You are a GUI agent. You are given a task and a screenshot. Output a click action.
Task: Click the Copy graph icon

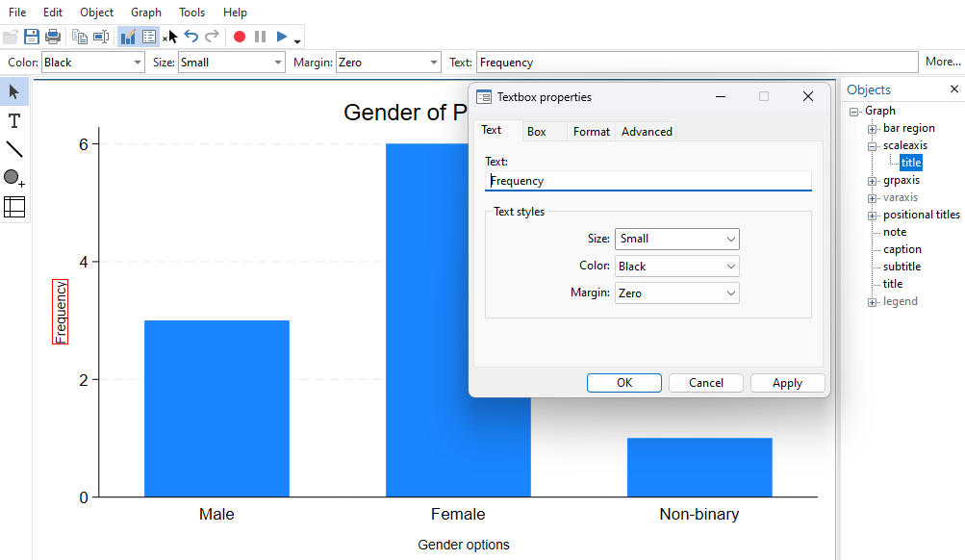click(80, 37)
